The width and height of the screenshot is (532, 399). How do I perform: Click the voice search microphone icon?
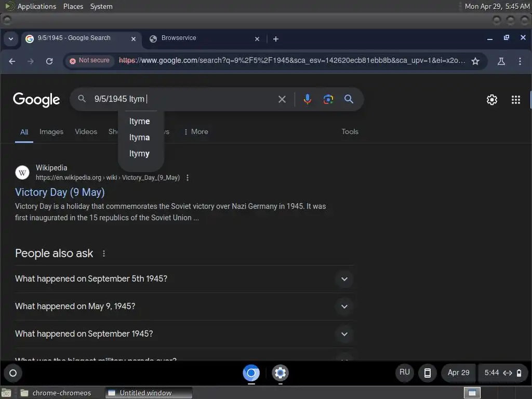(x=308, y=99)
